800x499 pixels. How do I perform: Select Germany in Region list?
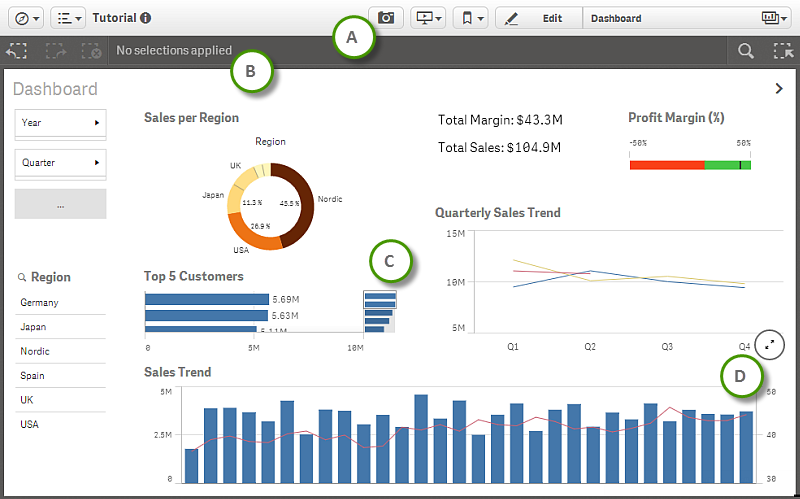[40, 302]
